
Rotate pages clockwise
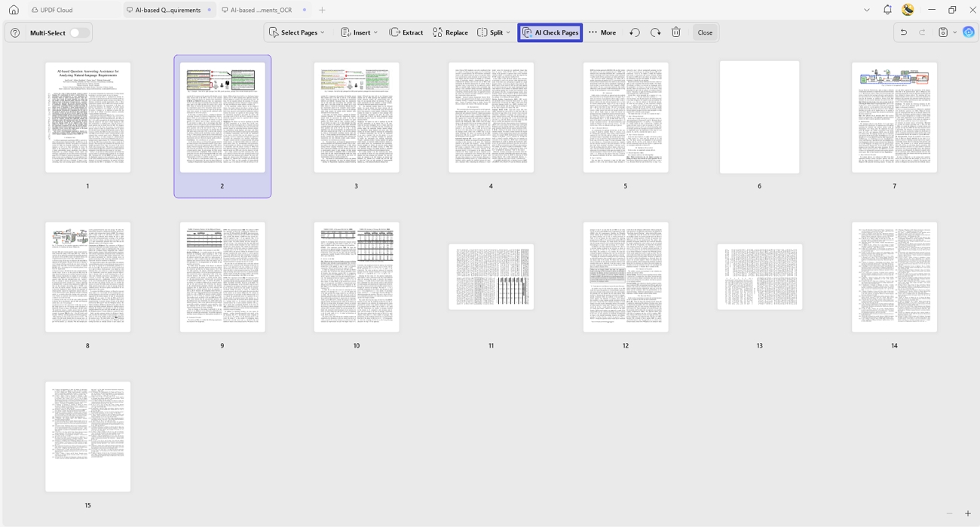click(x=656, y=32)
